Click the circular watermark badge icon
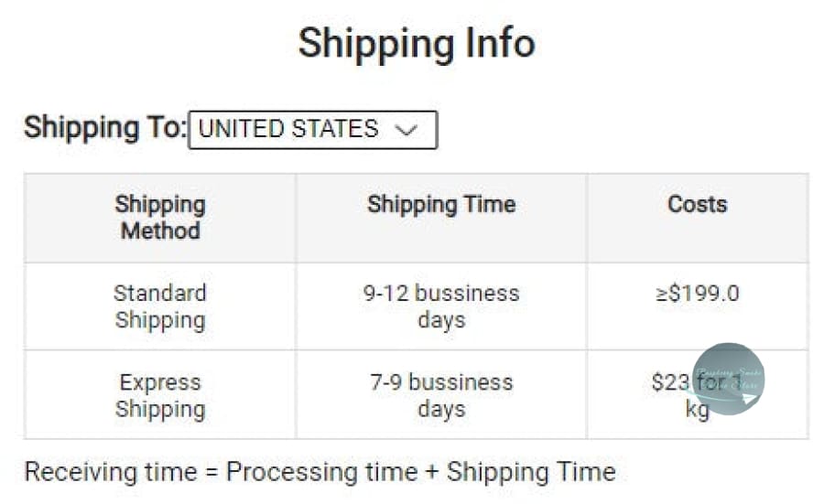 point(729,379)
